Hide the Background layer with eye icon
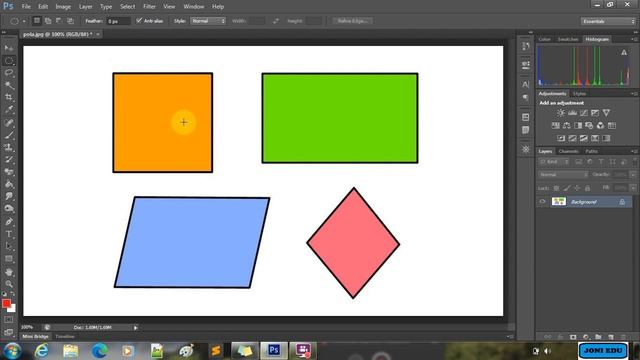Image resolution: width=640 pixels, height=360 pixels. coord(542,201)
